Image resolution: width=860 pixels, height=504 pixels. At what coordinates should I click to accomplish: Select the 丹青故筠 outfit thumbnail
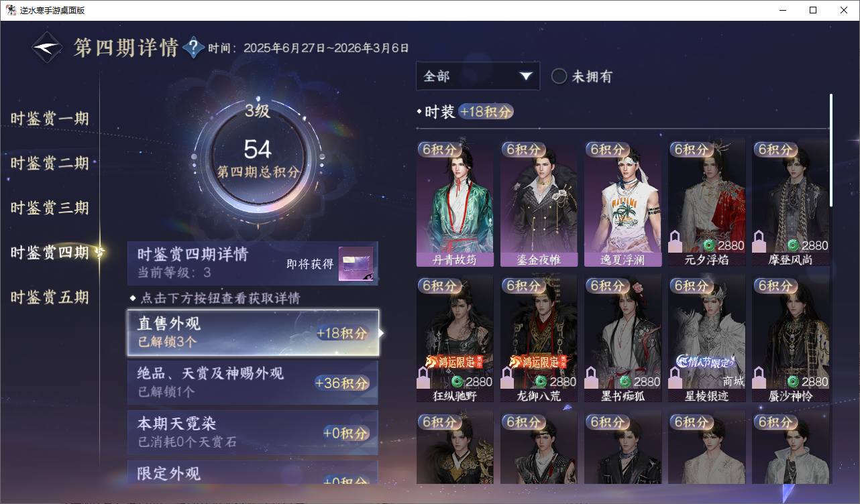tap(455, 203)
